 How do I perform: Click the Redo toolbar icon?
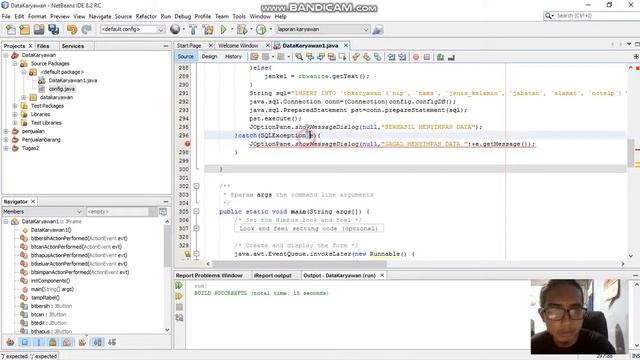(86, 29)
